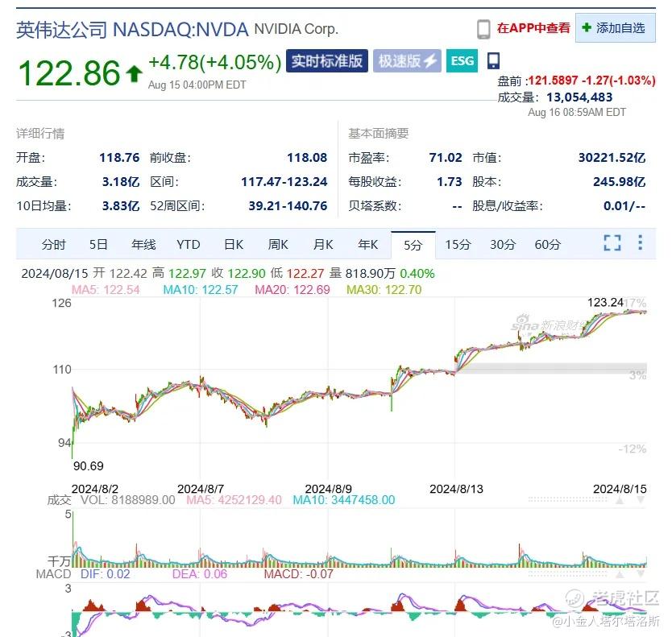Click the 股本 value 245.98亿
Image resolution: width=672 pixels, height=637 pixels.
(x=620, y=182)
